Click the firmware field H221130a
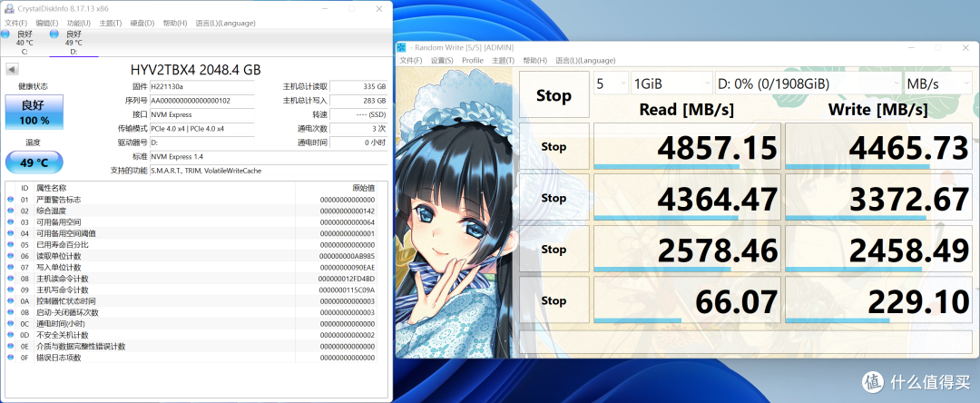 (x=201, y=87)
